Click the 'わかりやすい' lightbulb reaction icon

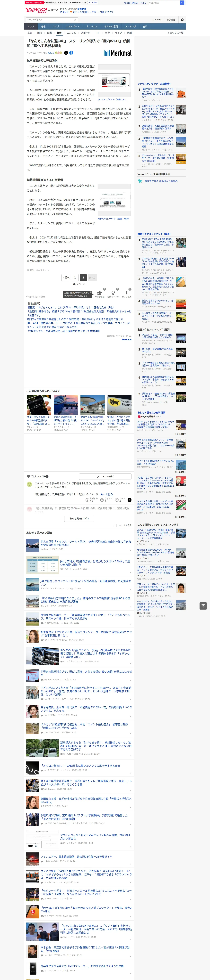[113, 293]
